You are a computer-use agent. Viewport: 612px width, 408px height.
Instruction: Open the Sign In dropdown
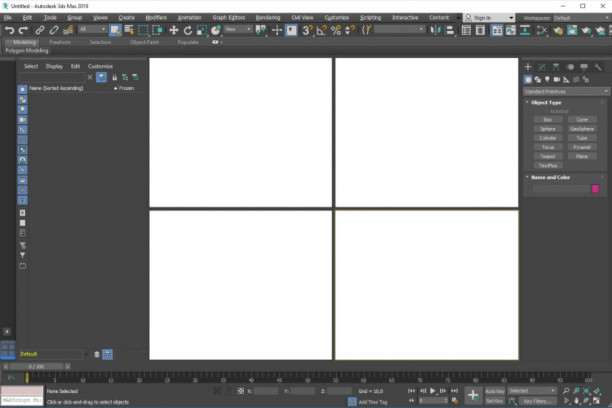pos(489,18)
